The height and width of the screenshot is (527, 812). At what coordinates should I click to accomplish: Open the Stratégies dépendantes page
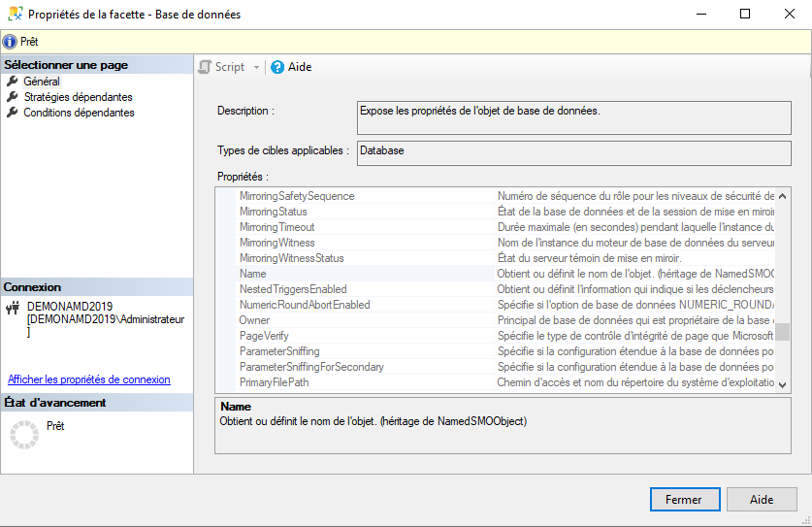(x=78, y=97)
